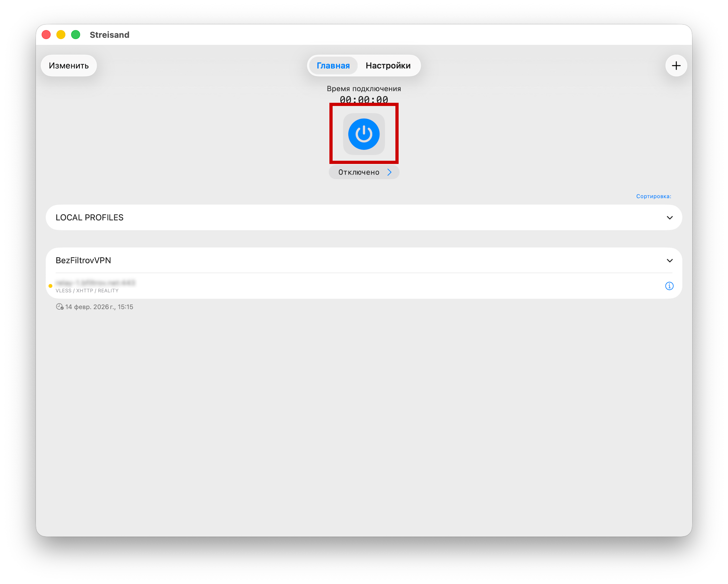Enable the VLESS / XHTTP / REALITY profile

point(203,286)
